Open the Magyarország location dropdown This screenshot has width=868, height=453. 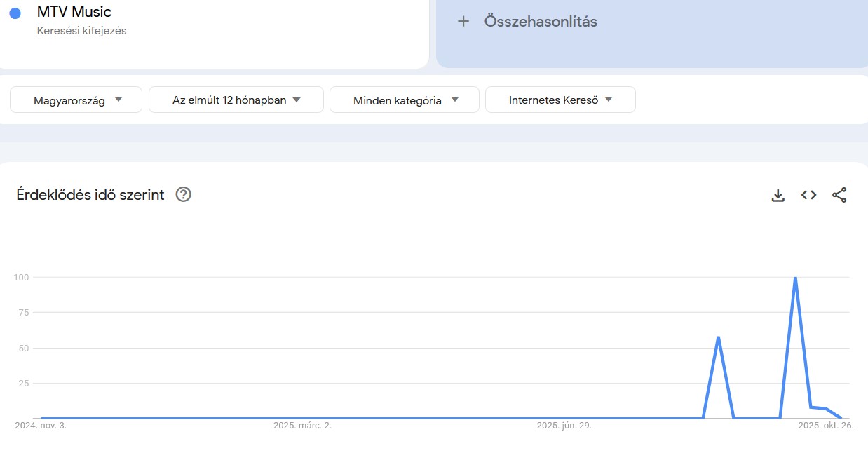tap(75, 100)
